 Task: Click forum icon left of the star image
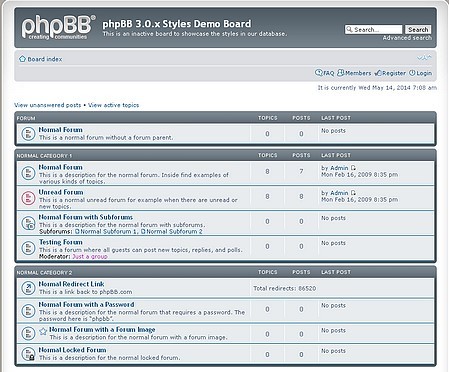(28, 333)
